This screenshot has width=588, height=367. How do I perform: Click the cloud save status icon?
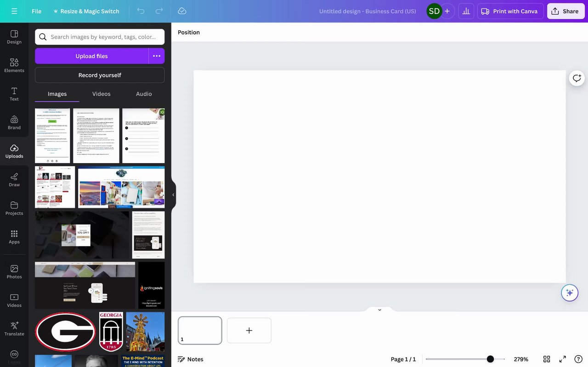coord(182,11)
